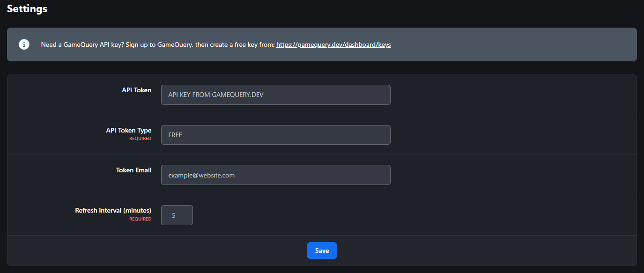Click the REQUIRED tag under Refresh interval
The width and height of the screenshot is (644, 273).
tap(141, 219)
